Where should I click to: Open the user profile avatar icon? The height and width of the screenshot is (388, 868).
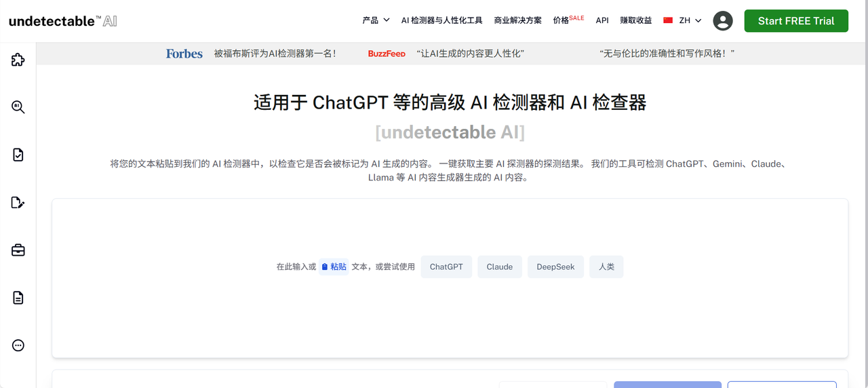point(723,21)
